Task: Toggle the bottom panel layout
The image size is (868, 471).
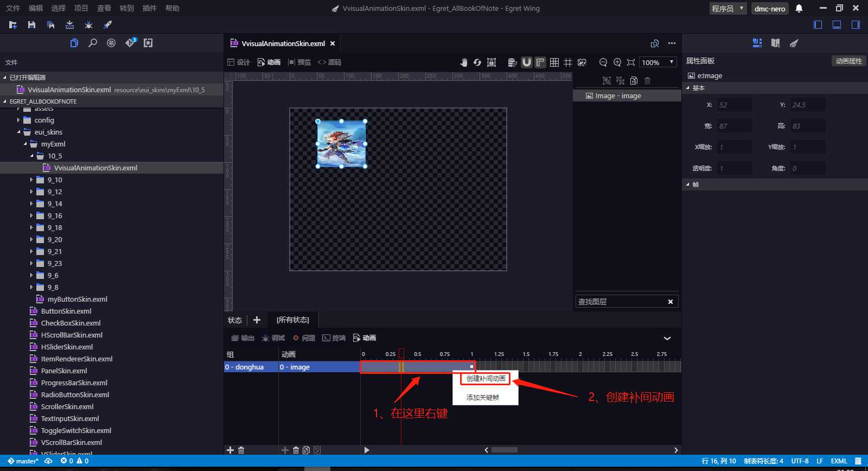Action: [x=837, y=24]
